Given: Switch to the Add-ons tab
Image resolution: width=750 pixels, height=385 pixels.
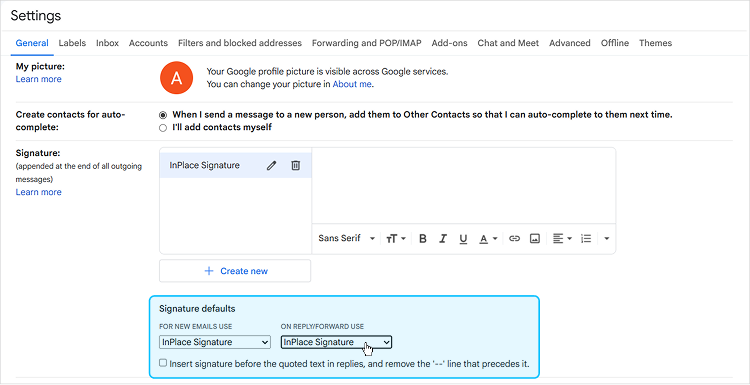Looking at the screenshot, I should click(x=449, y=43).
